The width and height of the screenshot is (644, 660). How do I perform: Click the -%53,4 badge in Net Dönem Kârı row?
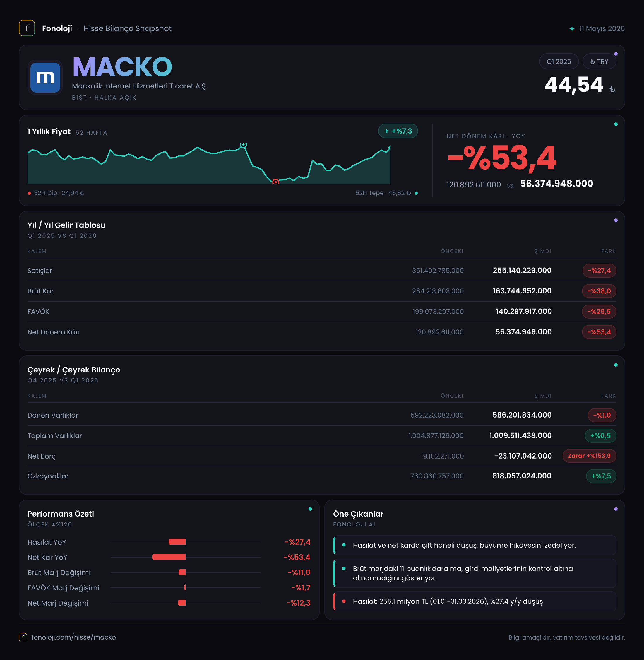click(599, 332)
